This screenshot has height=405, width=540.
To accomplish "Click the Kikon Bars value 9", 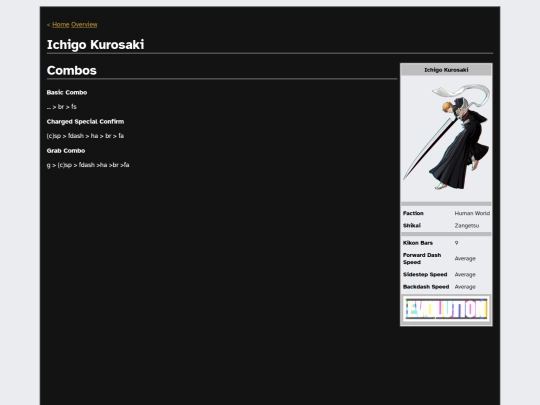I will [x=456, y=243].
